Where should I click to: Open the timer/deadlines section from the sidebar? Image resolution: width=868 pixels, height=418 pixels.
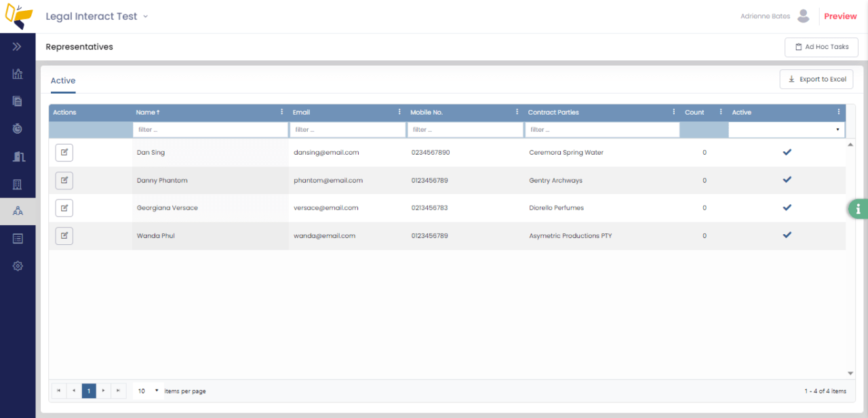(x=18, y=128)
